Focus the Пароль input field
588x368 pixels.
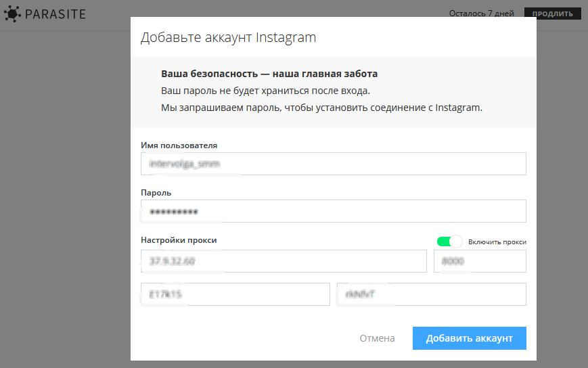[x=334, y=211]
